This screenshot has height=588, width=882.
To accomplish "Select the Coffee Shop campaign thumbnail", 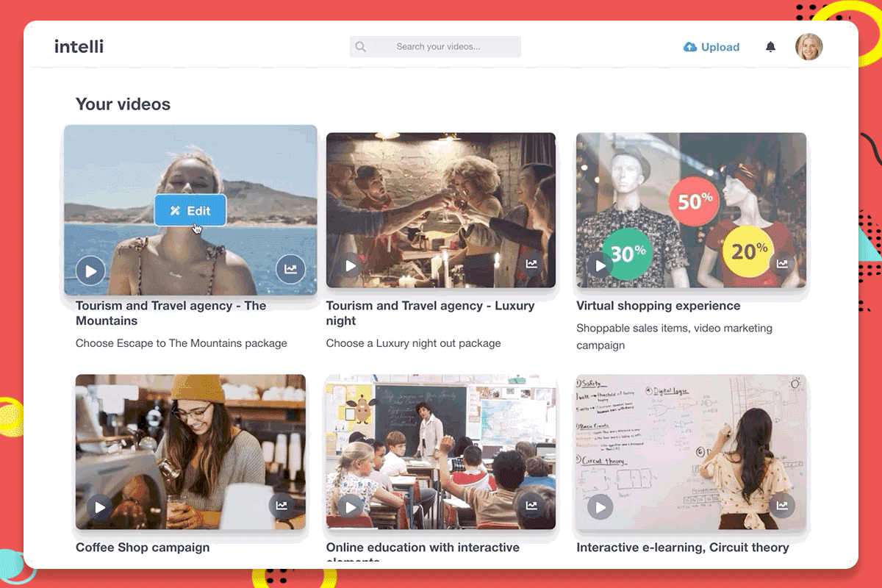I will 190,452.
